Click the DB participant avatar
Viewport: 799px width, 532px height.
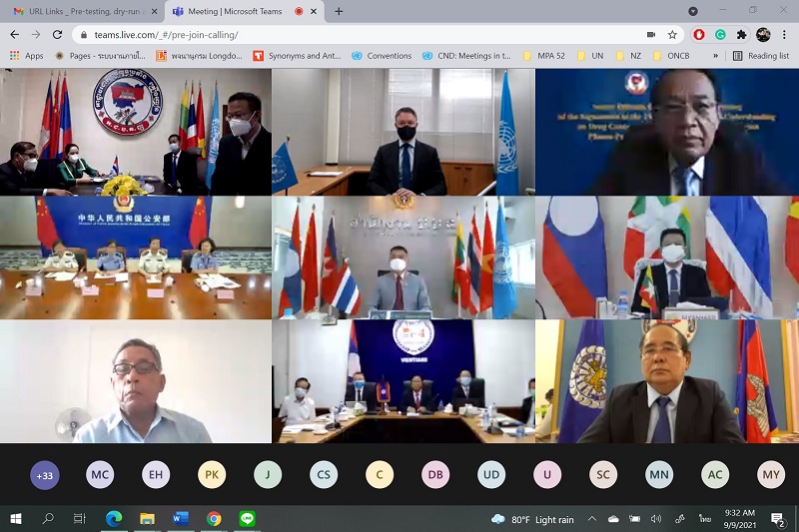click(x=435, y=475)
